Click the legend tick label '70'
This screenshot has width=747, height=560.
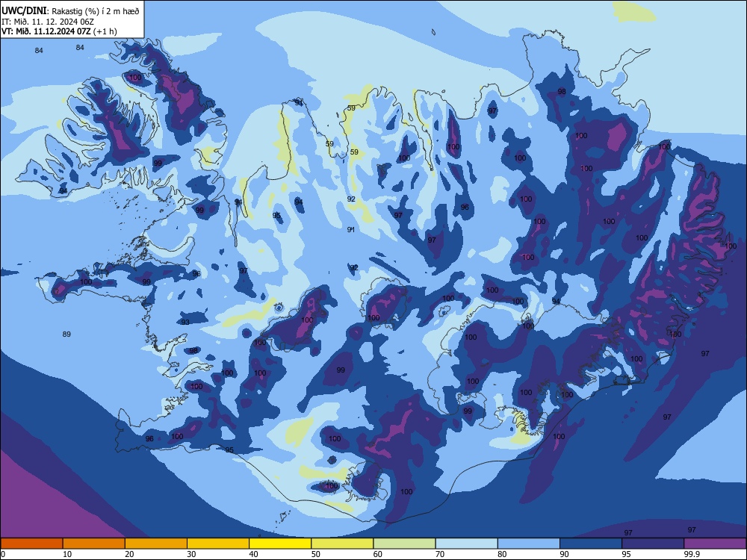coord(440,554)
